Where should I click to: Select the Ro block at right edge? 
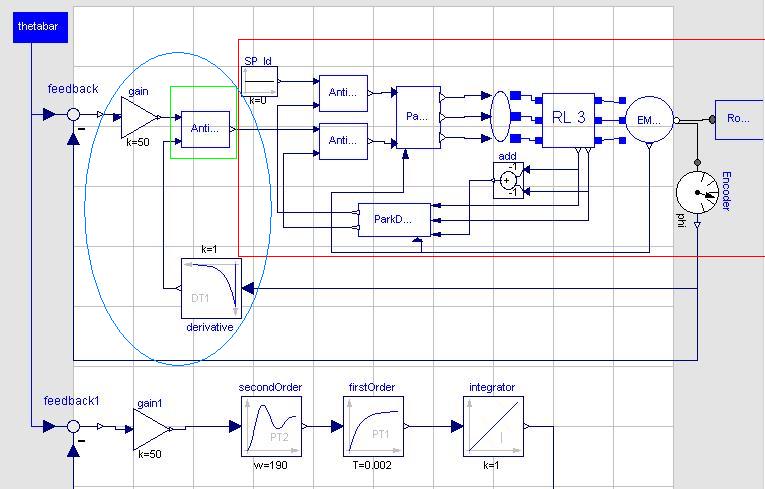pos(739,119)
